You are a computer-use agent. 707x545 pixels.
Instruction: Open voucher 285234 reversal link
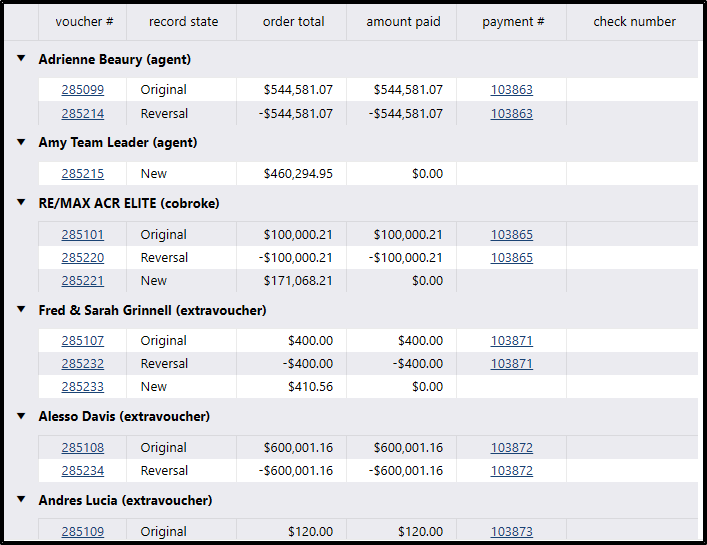pos(82,471)
